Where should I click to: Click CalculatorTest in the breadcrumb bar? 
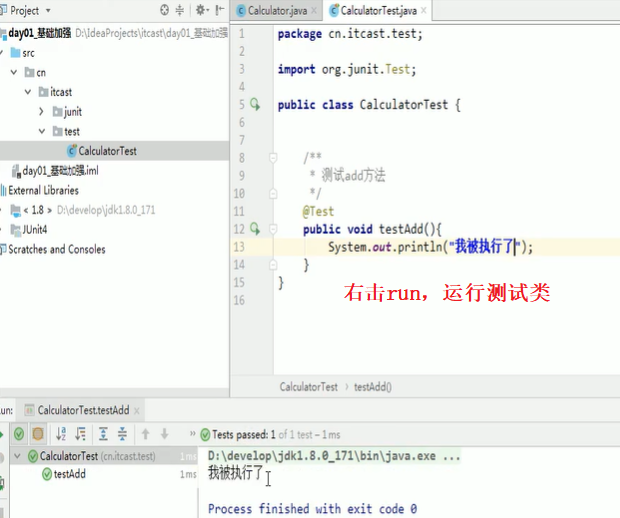coord(308,387)
